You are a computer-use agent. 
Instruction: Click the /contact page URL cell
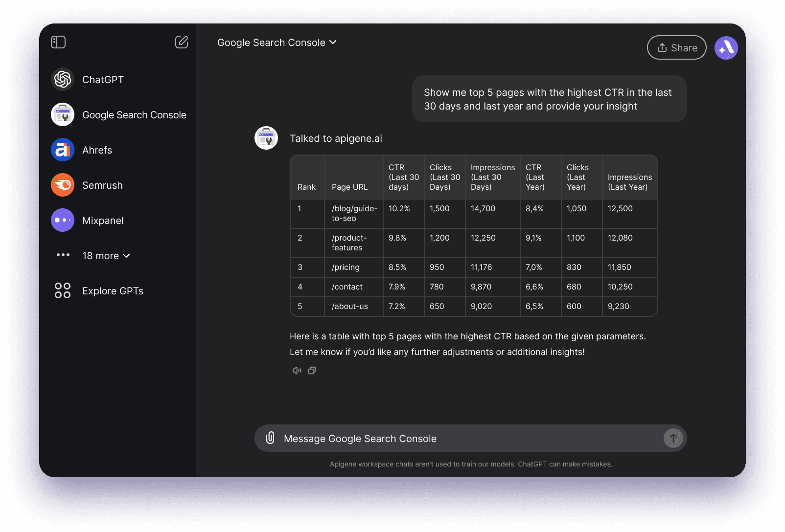coord(354,287)
